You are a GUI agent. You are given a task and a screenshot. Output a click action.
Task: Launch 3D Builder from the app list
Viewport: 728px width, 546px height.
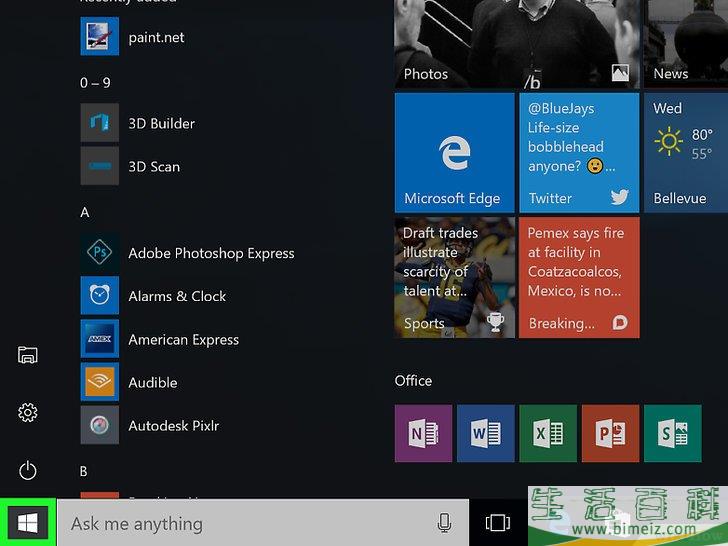pyautogui.click(x=99, y=123)
